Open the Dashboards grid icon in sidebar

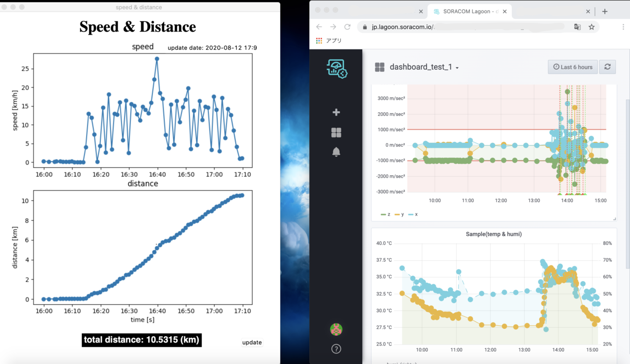click(x=337, y=133)
